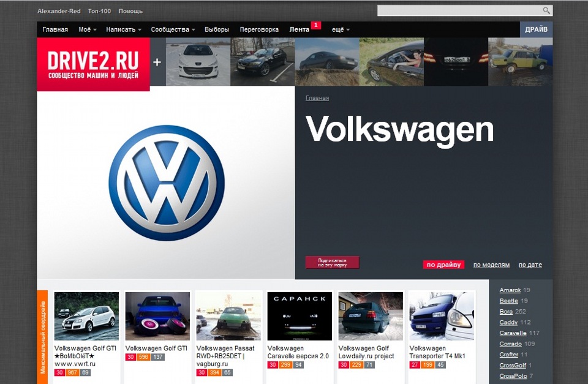Image resolution: width=588 pixels, height=384 pixels.
Task: Open the Transporter T4 Mk1 thumbnail
Action: [442, 316]
